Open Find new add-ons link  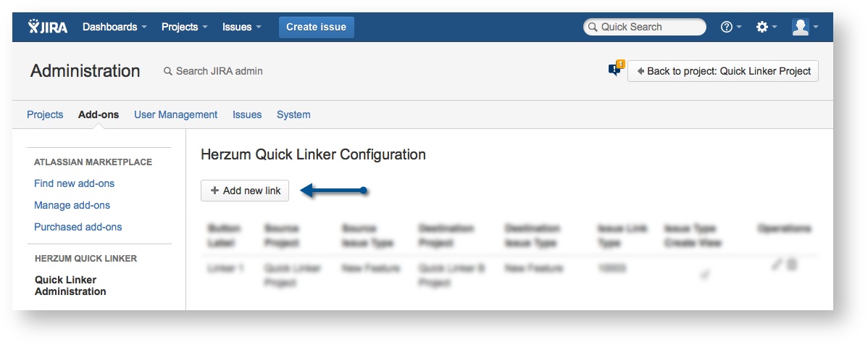[74, 183]
